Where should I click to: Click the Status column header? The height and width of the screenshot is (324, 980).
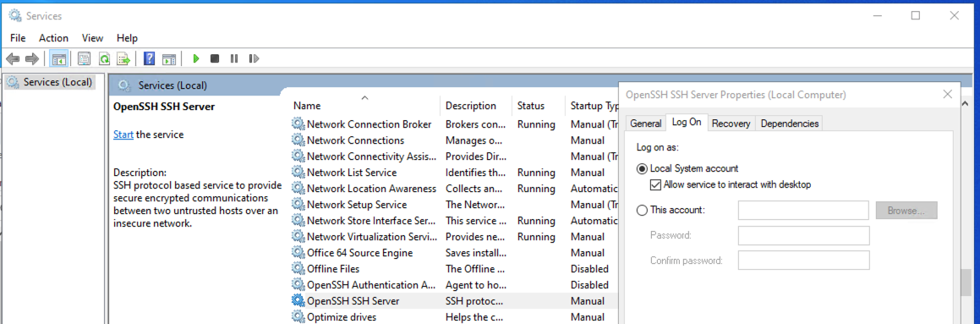click(531, 106)
